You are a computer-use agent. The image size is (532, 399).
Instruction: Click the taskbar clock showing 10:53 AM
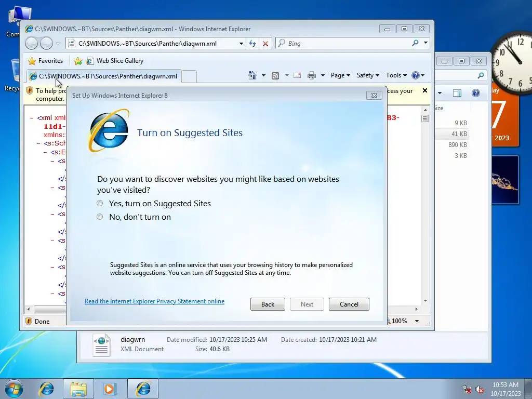pos(505,389)
